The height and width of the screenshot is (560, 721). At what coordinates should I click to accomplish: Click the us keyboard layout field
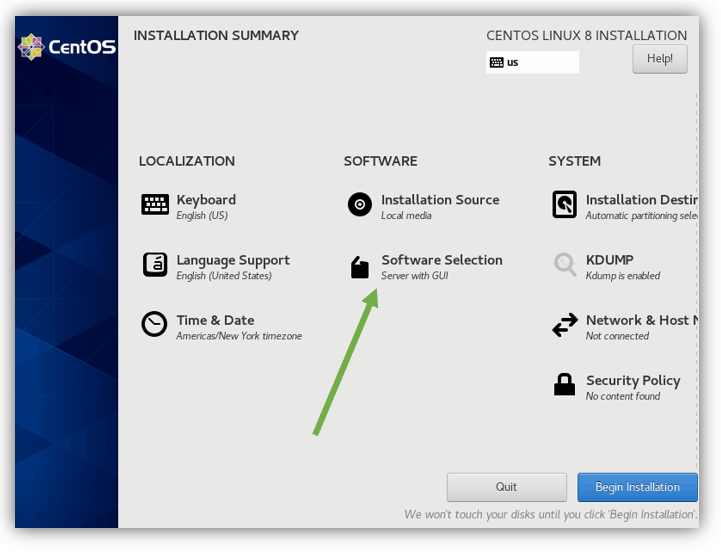(x=532, y=63)
